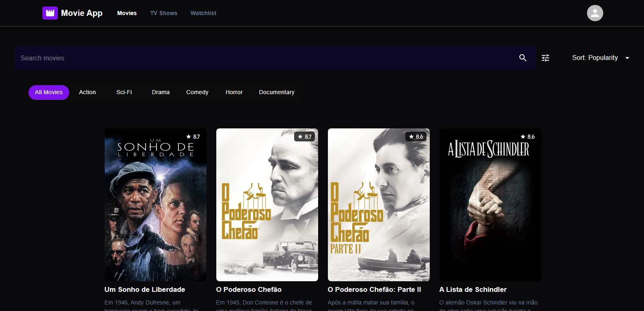Switch to the TV Shows tab
The width and height of the screenshot is (644, 311).
pos(164,13)
